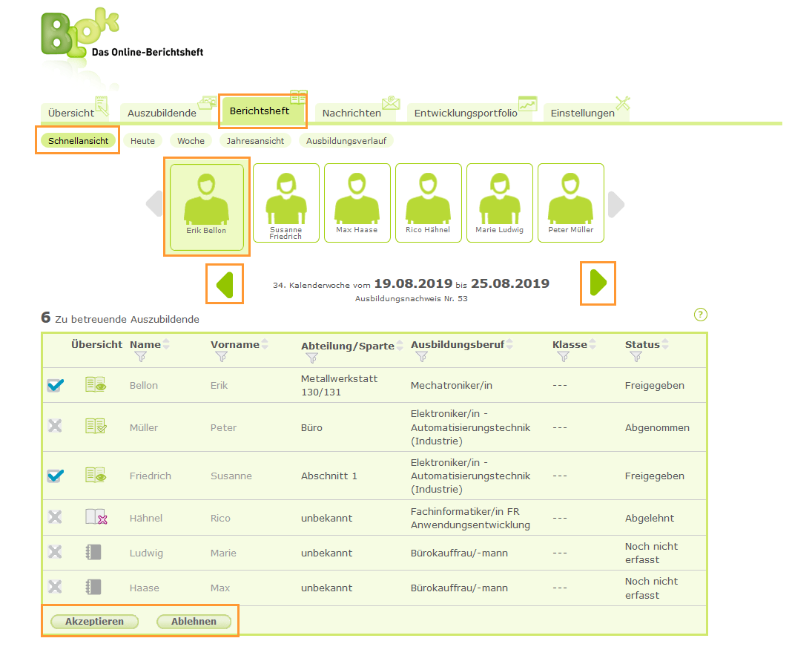Uncheck the checkbox for Friedrich row

click(x=55, y=476)
